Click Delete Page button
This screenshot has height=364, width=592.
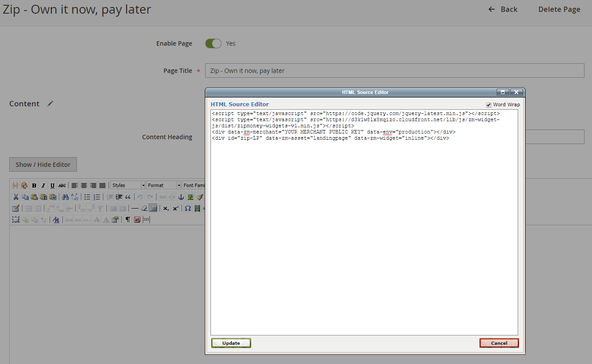pos(559,9)
